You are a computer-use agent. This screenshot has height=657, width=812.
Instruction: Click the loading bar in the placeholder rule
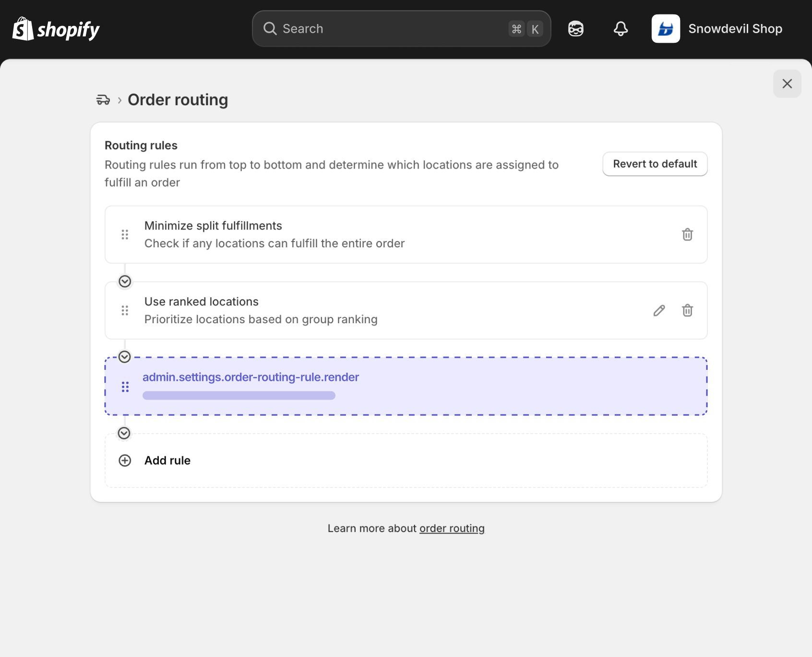pyautogui.click(x=239, y=395)
